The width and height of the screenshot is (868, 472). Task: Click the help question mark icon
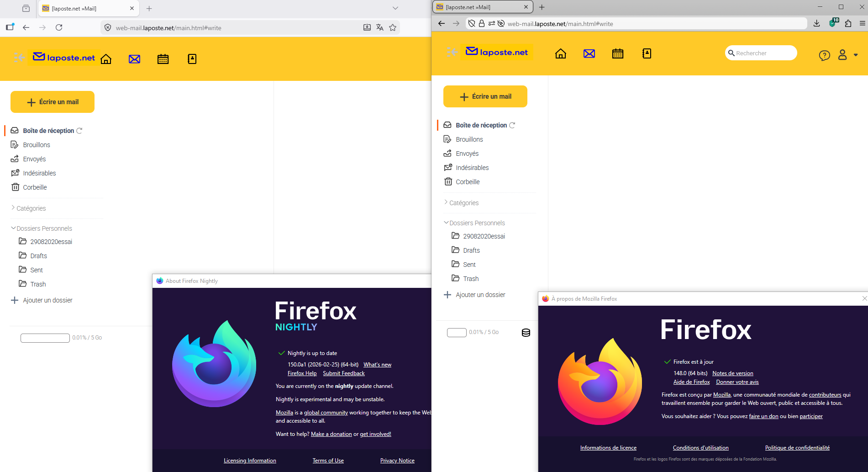(824, 55)
